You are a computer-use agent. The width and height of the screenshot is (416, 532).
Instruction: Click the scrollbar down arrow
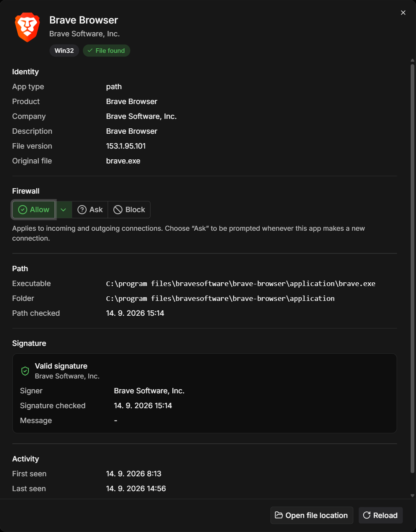click(412, 496)
